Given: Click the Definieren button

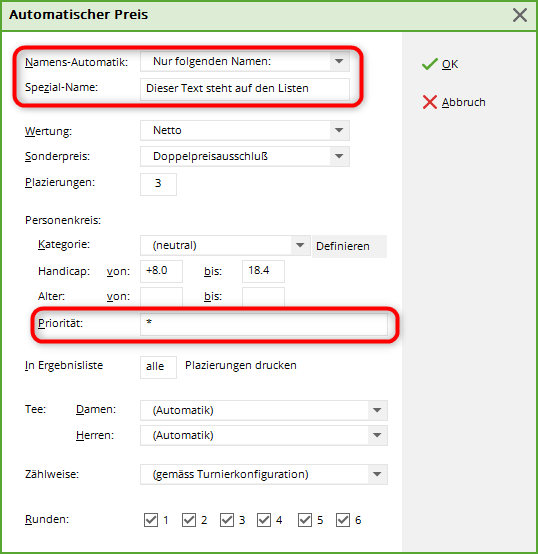Looking at the screenshot, I should 349,246.
